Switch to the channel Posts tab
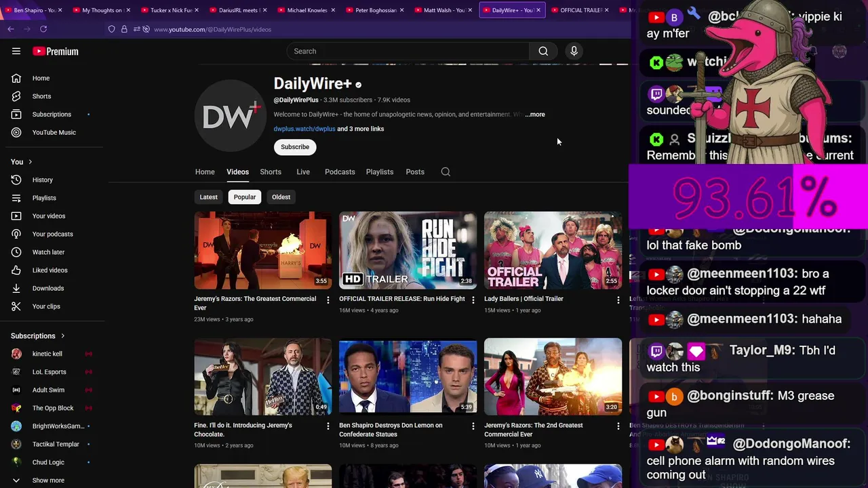The width and height of the screenshot is (868, 488). pos(415,172)
